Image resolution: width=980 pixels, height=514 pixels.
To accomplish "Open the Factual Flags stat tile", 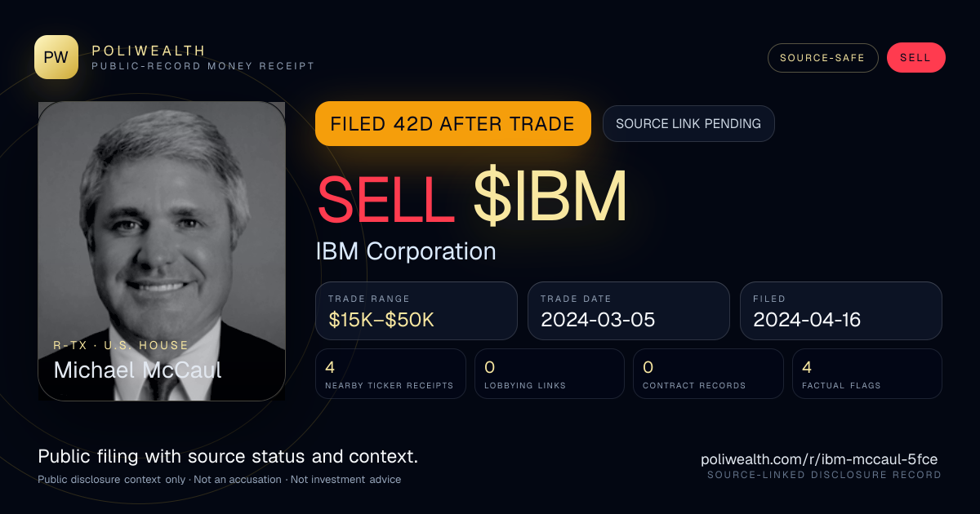I will pos(867,374).
